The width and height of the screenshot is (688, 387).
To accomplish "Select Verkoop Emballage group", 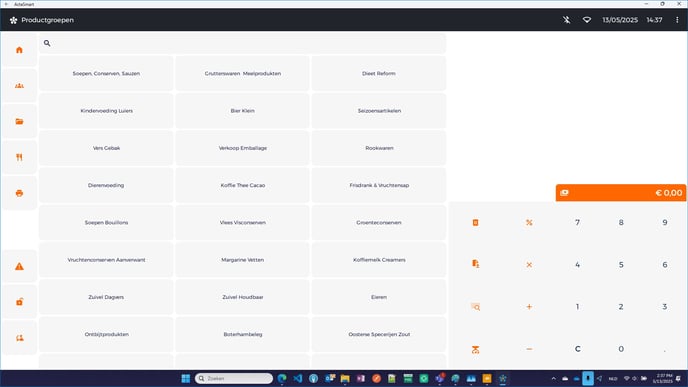I will point(243,148).
